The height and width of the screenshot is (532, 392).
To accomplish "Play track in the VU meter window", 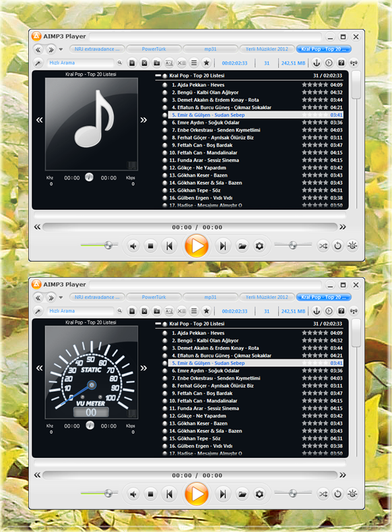I will pos(197,494).
